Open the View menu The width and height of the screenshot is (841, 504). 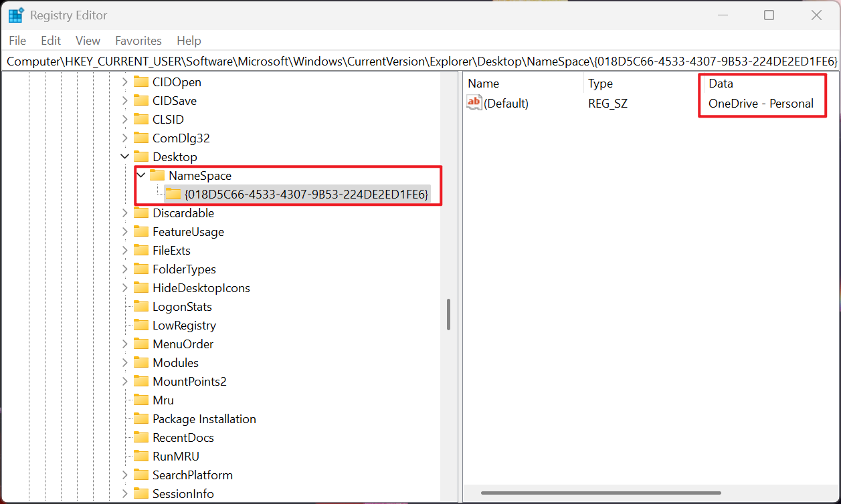88,41
